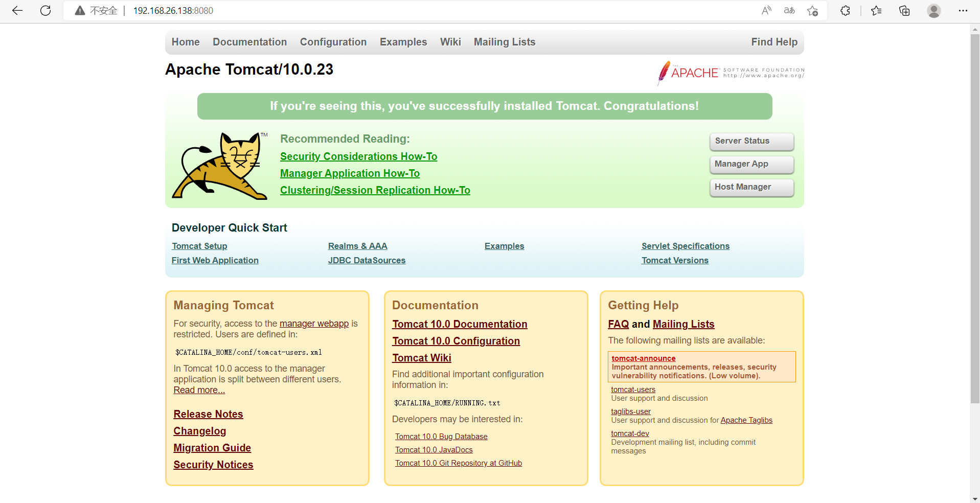Viewport: 980px width, 503px height.
Task: Reload the page with the refresh icon
Action: 45,10
